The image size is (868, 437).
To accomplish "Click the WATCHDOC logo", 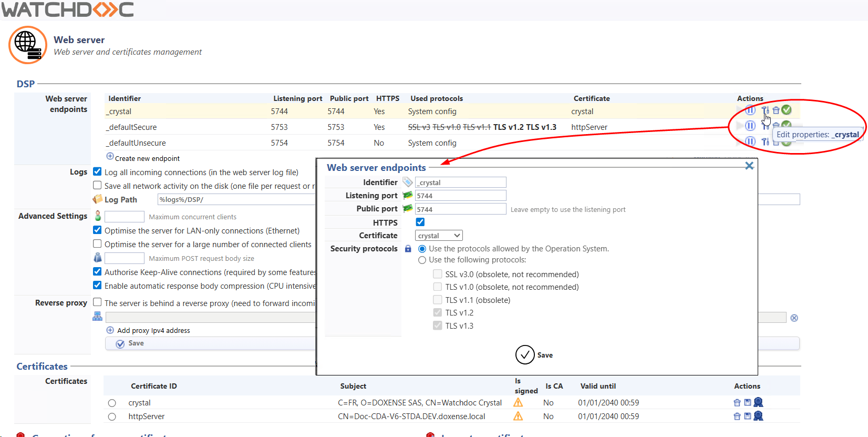I will pyautogui.click(x=68, y=9).
